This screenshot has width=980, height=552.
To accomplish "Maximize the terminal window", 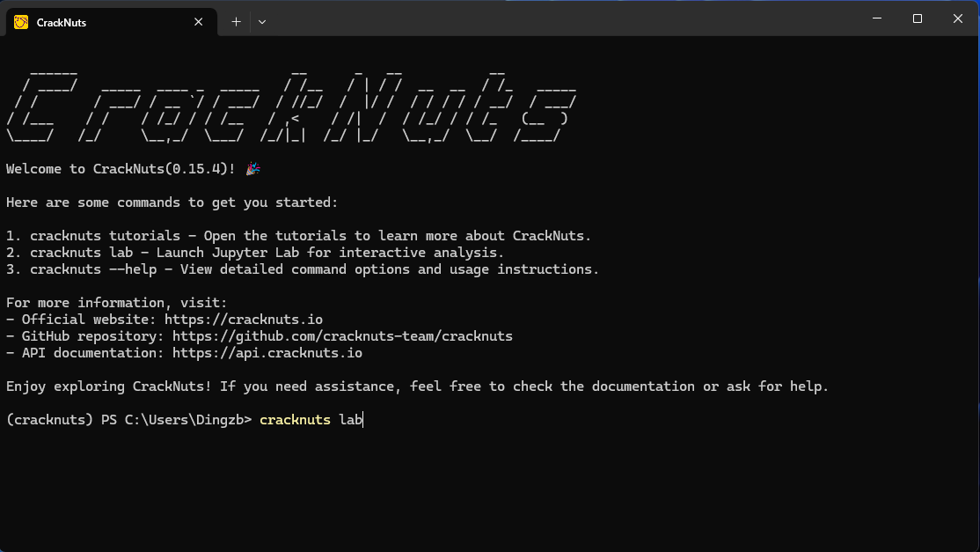I will (917, 18).
